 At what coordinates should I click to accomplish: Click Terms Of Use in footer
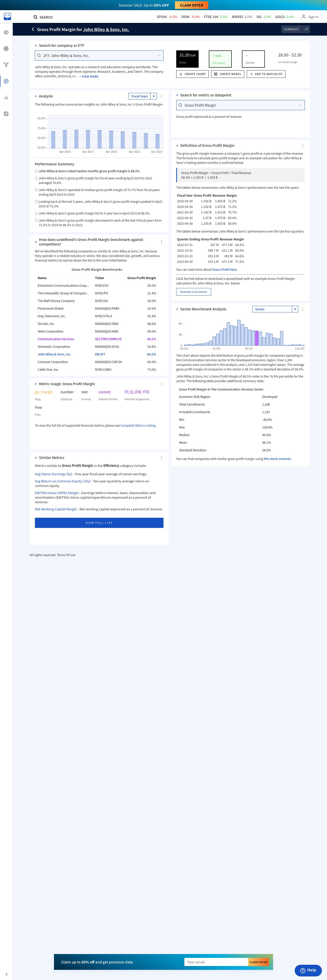pos(66,555)
